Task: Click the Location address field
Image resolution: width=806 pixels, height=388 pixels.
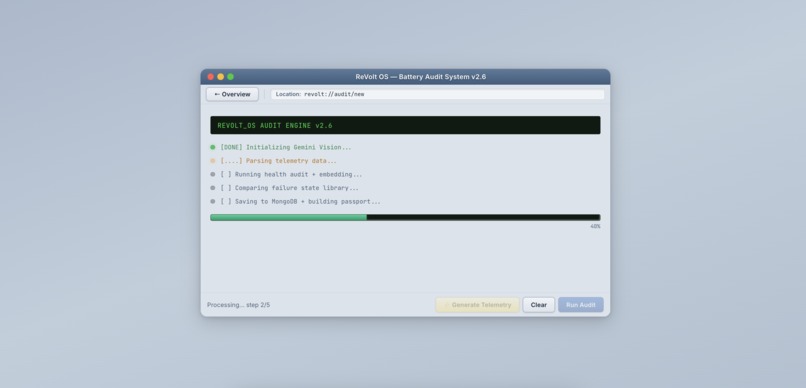Action: (437, 95)
